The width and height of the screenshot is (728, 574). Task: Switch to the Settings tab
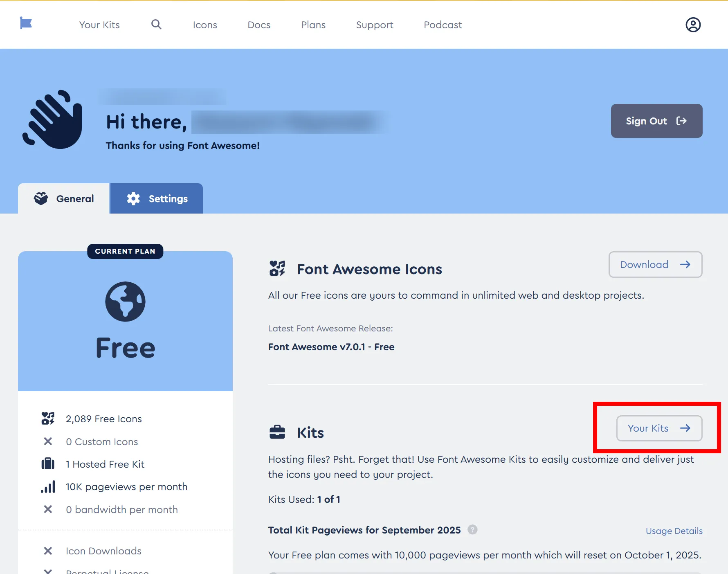tap(157, 199)
